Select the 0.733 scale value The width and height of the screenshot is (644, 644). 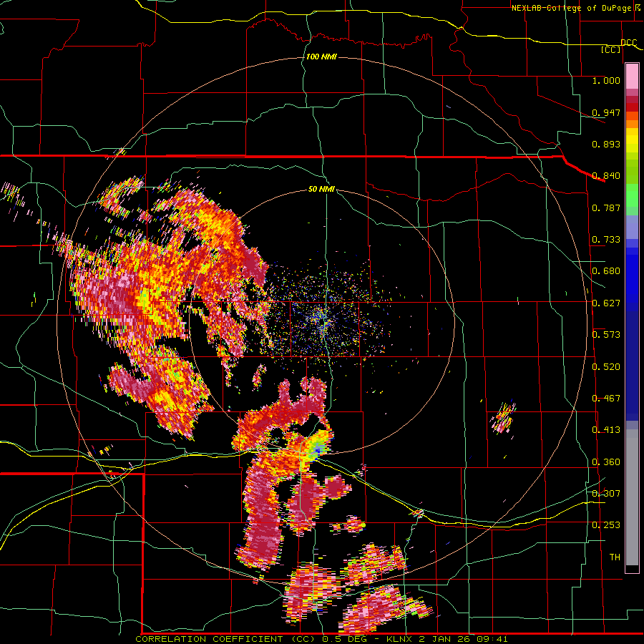[x=606, y=240]
